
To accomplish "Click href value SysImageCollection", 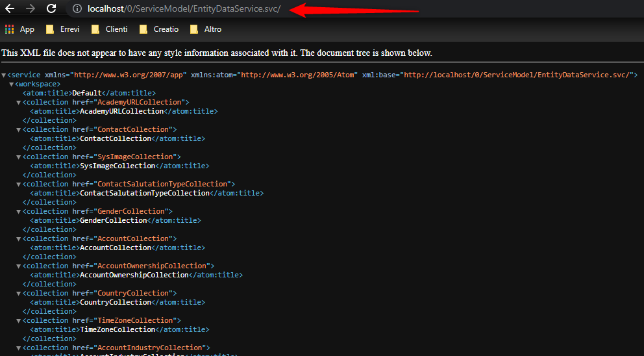I will coord(135,157).
